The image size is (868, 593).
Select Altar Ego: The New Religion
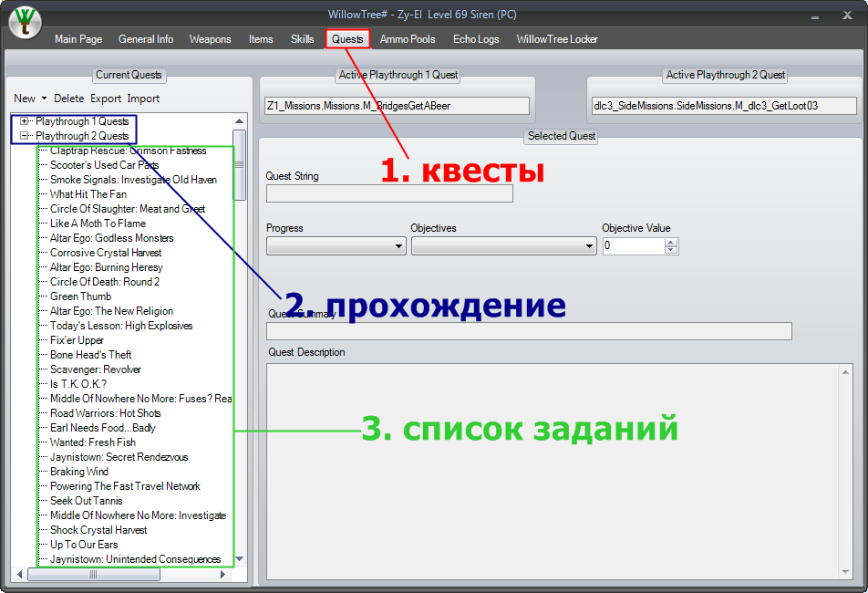[111, 311]
